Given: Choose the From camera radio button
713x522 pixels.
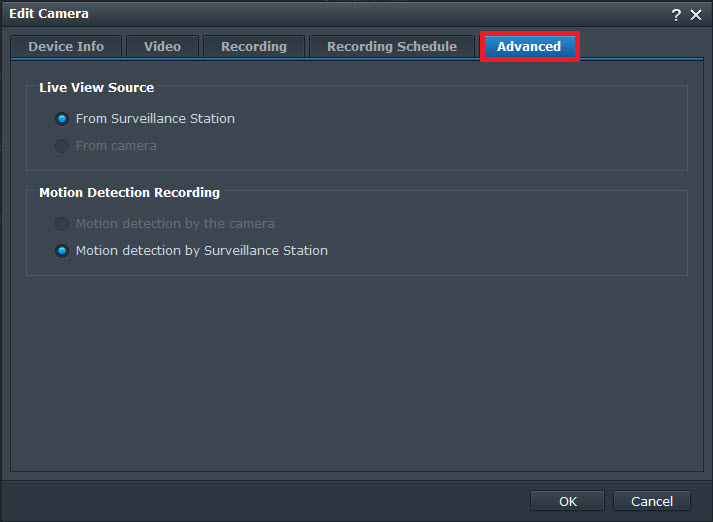Looking at the screenshot, I should pyautogui.click(x=62, y=146).
